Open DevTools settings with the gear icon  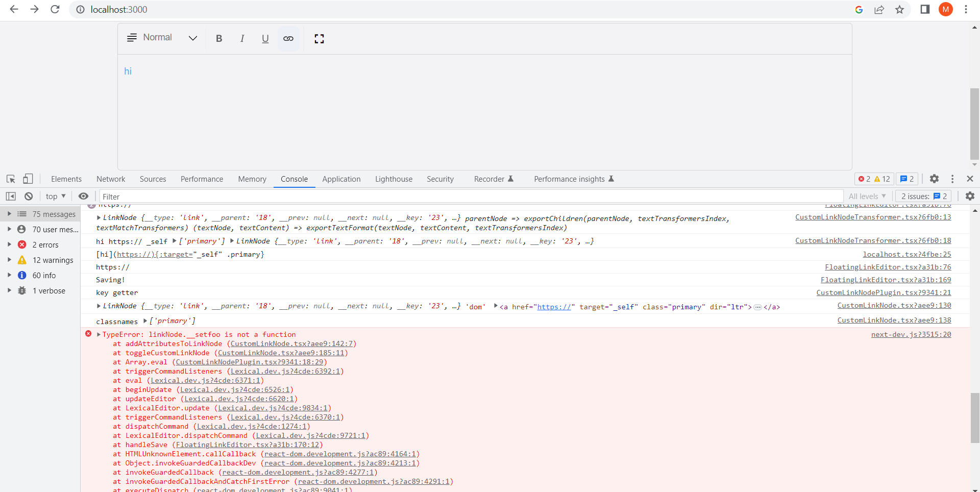point(935,179)
